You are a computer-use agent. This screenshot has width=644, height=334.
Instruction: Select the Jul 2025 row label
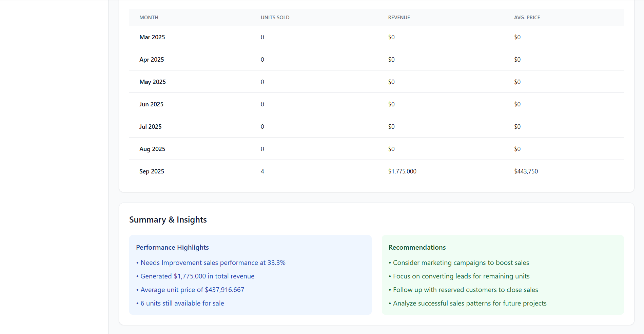coord(150,127)
